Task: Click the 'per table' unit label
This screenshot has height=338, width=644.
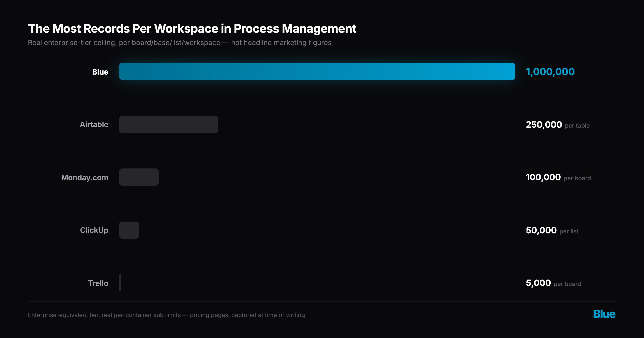Action: [x=577, y=126]
